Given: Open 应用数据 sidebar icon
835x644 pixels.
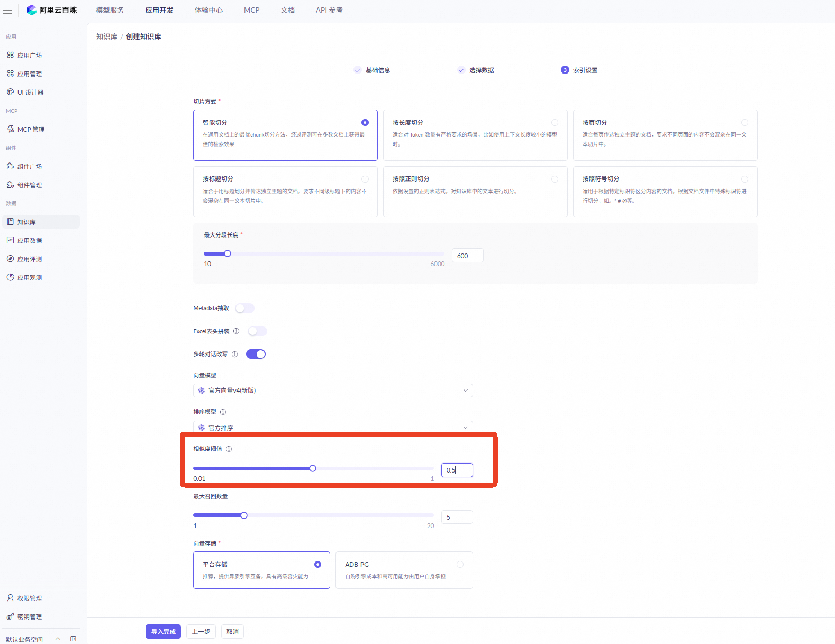Looking at the screenshot, I should pos(10,240).
